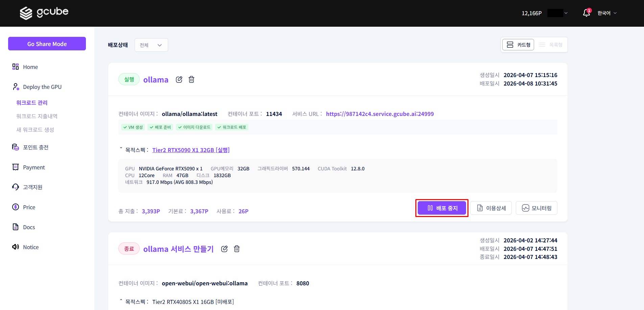The image size is (644, 310).
Task: Go to 워크로드 관리
Action: pos(32,102)
